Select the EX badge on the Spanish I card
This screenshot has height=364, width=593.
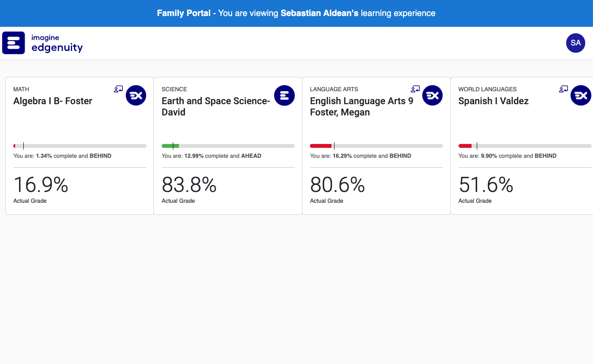[x=581, y=95]
